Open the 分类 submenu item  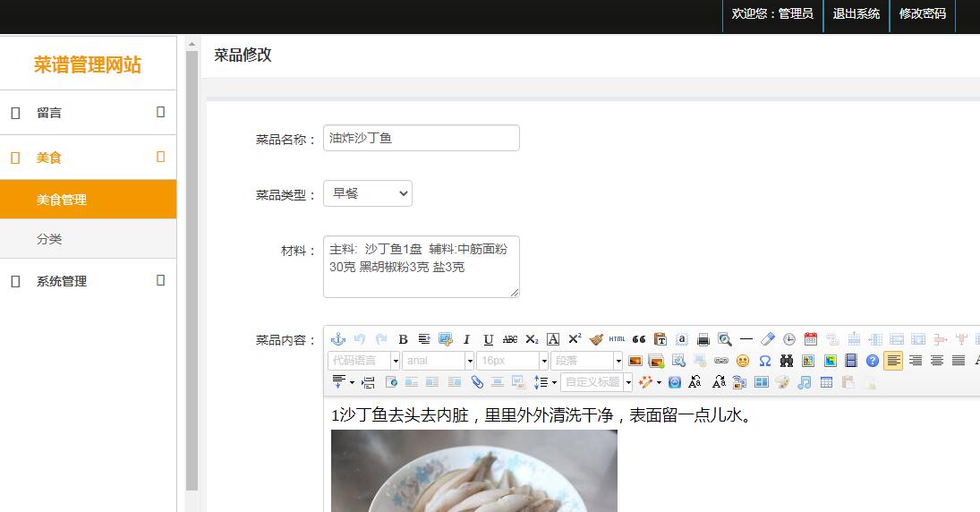[88, 239]
